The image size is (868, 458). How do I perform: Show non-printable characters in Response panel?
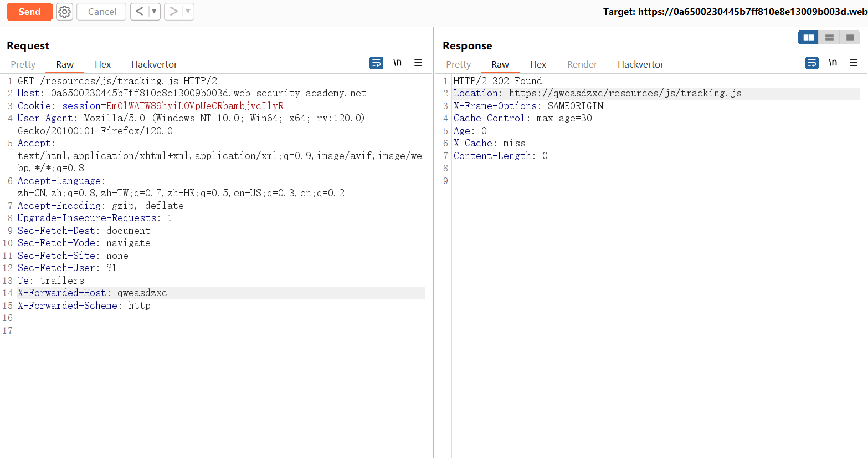tap(833, 63)
